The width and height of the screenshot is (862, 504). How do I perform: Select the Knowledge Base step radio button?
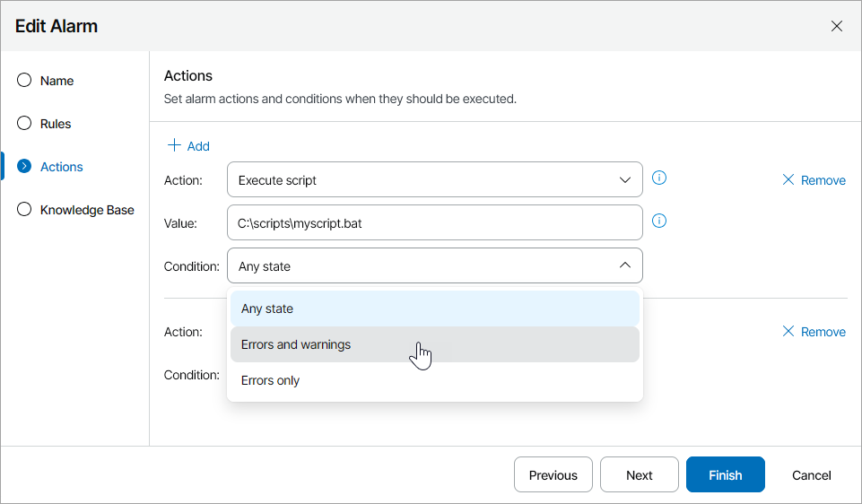(24, 210)
